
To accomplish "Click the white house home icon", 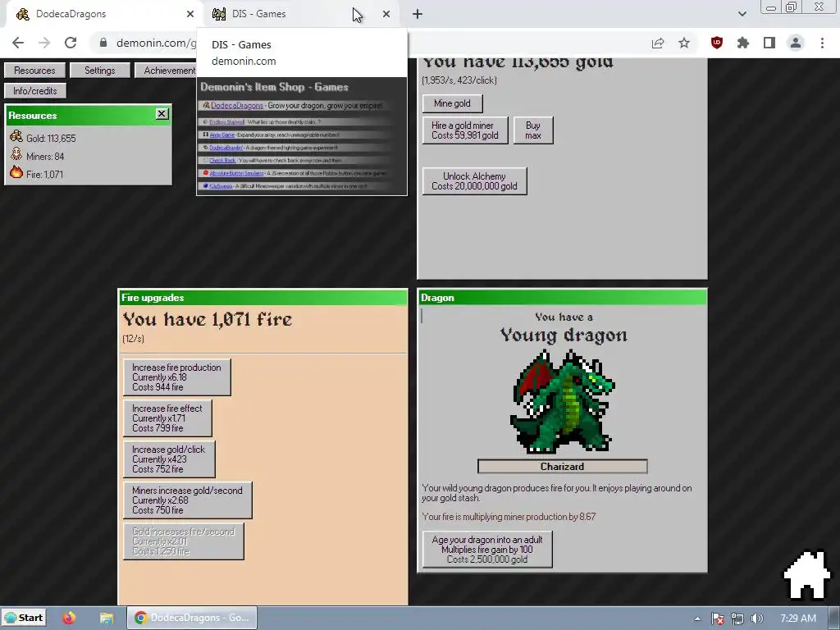I will tap(807, 574).
